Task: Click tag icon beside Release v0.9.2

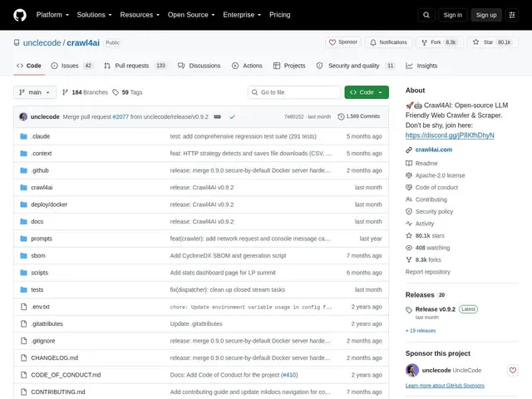Action: click(x=409, y=310)
